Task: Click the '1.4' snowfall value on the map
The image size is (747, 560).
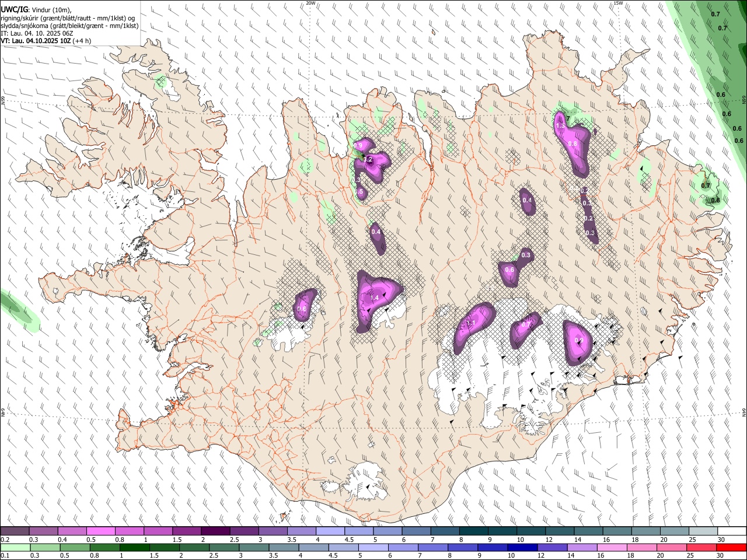Action: pyautogui.click(x=375, y=298)
